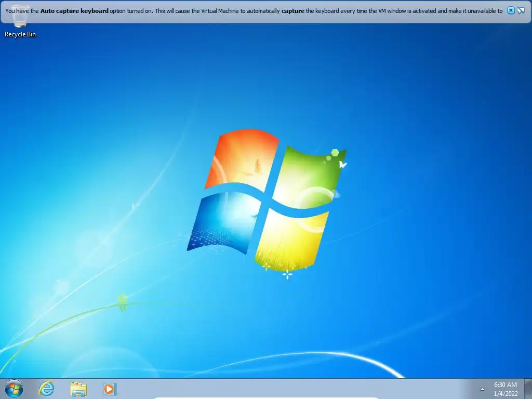532x399 pixels.
Task: Open the Recycle Bin desktop icon
Action: (20, 21)
